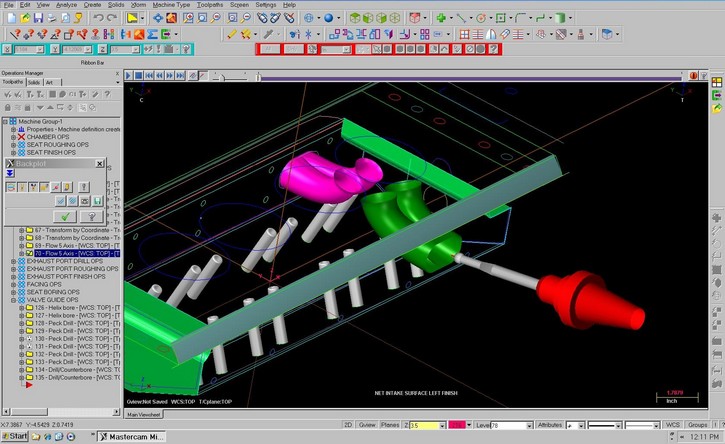Close the Backplot dialog

point(99,164)
